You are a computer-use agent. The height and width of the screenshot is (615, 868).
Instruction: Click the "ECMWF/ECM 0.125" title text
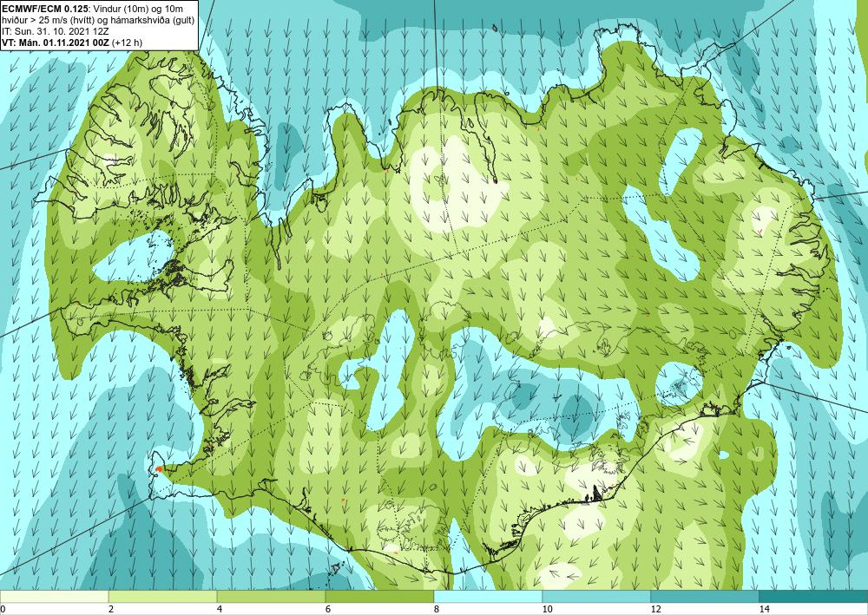tap(45, 8)
